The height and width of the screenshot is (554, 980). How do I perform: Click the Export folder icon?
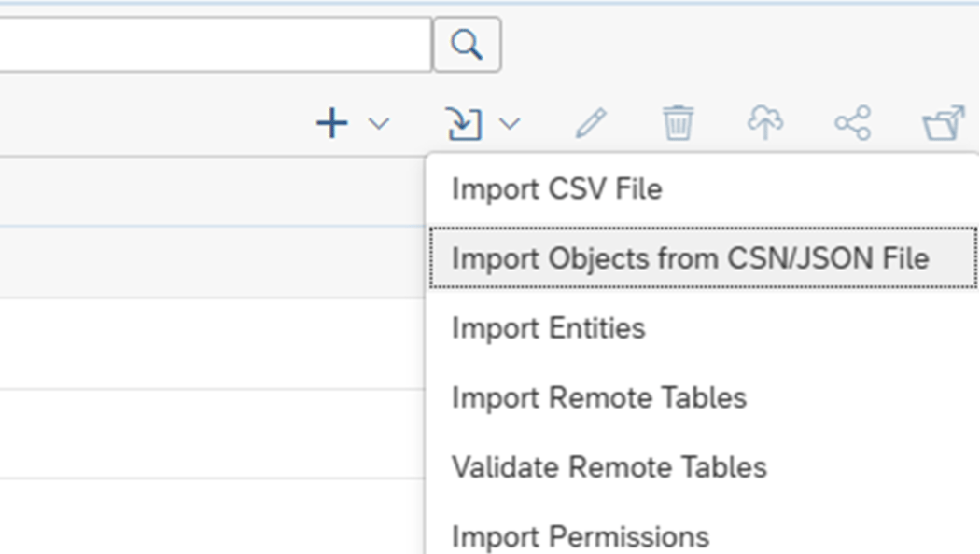pyautogui.click(x=943, y=121)
